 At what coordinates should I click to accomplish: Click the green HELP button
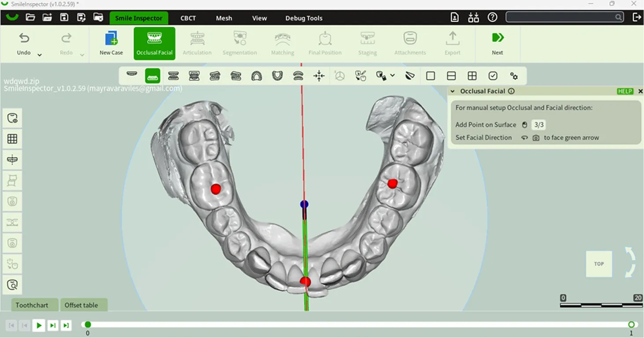click(x=625, y=91)
